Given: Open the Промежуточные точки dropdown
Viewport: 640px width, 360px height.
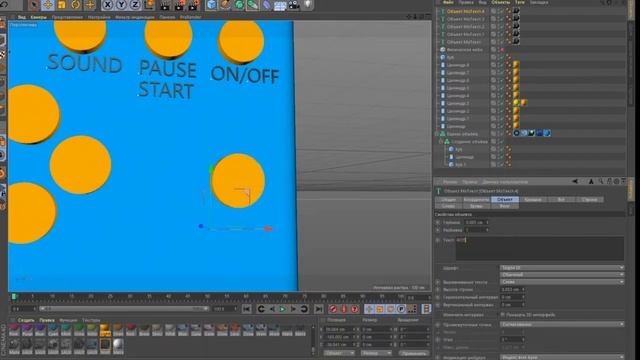Looking at the screenshot, I should point(562,324).
